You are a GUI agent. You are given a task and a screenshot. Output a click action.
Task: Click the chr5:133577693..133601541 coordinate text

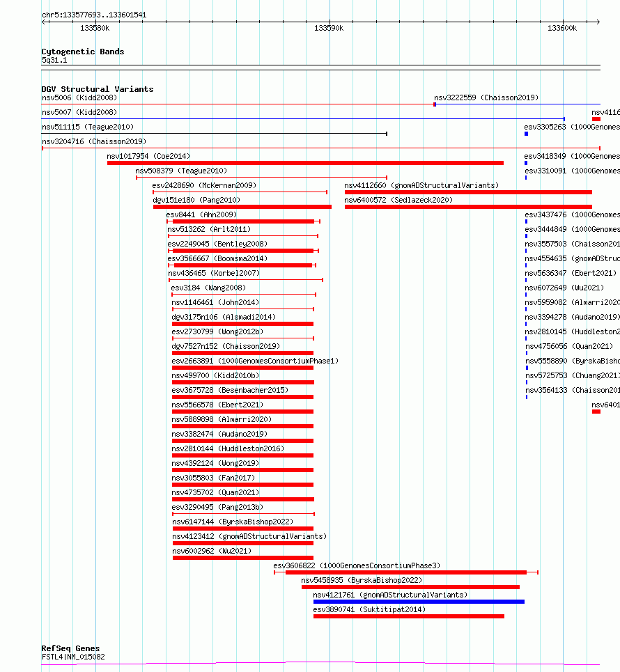[x=94, y=15]
